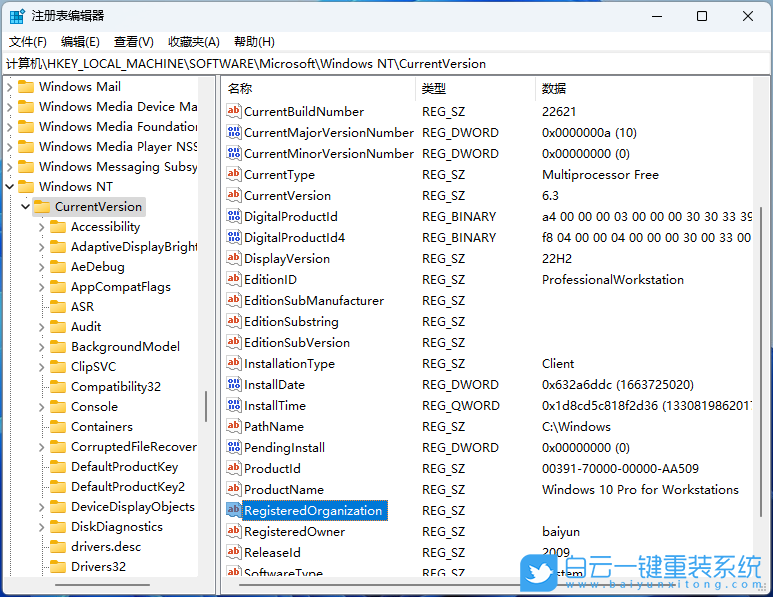Select the DefaultProductKey key
The width and height of the screenshot is (773, 597).
tap(125, 466)
